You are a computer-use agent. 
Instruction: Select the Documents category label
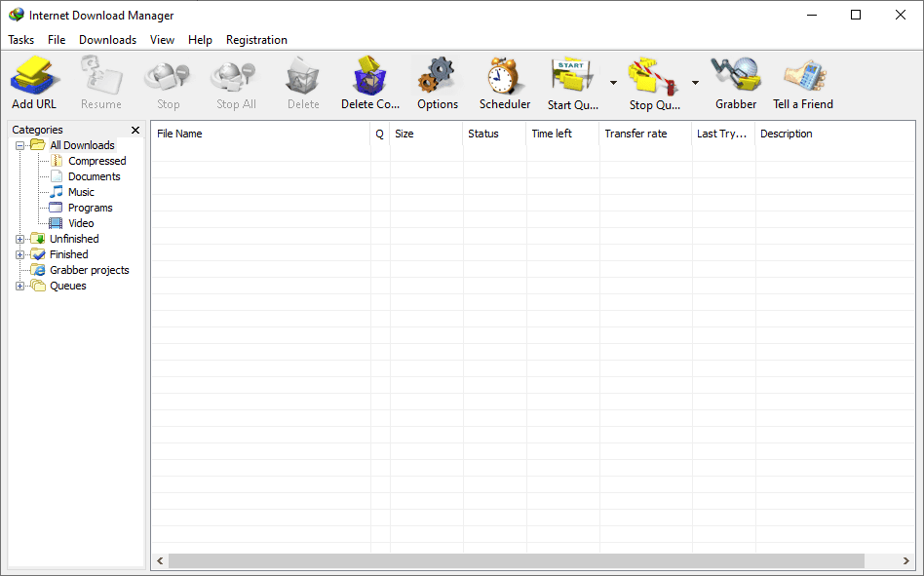point(95,176)
